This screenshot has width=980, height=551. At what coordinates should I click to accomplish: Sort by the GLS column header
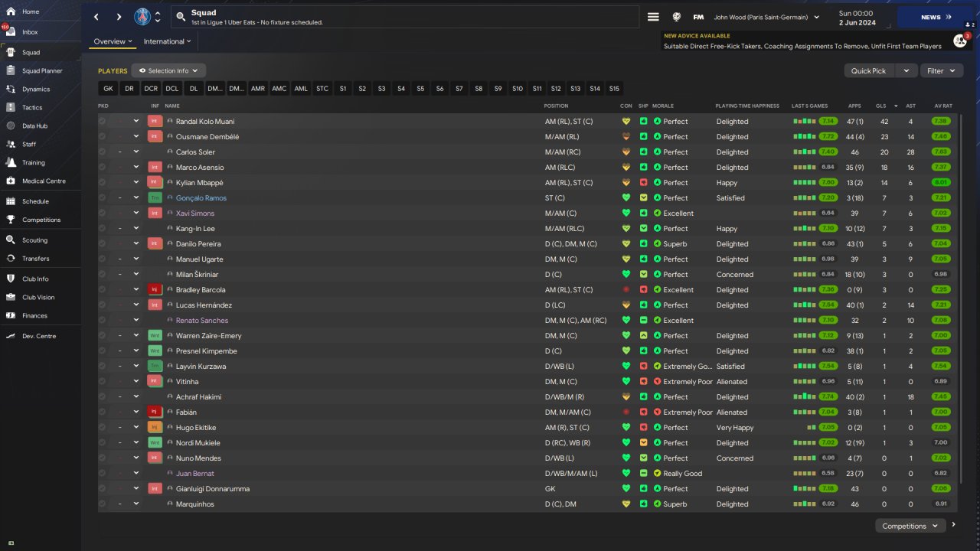pyautogui.click(x=882, y=106)
